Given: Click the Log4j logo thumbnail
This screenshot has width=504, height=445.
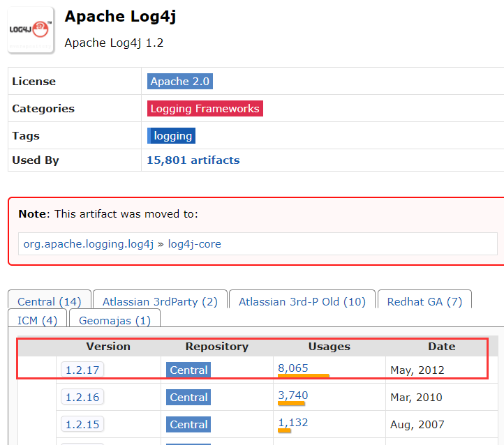Looking at the screenshot, I should 31,30.
